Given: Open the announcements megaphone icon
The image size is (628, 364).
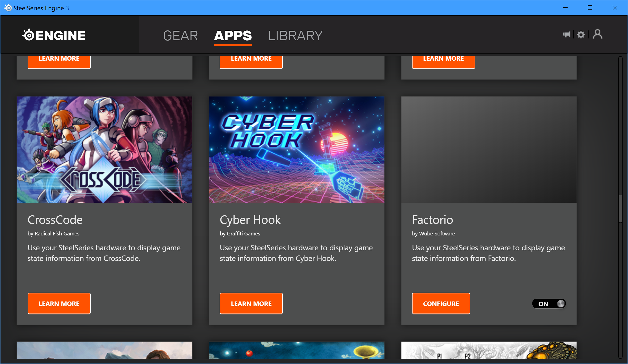Looking at the screenshot, I should (x=566, y=34).
